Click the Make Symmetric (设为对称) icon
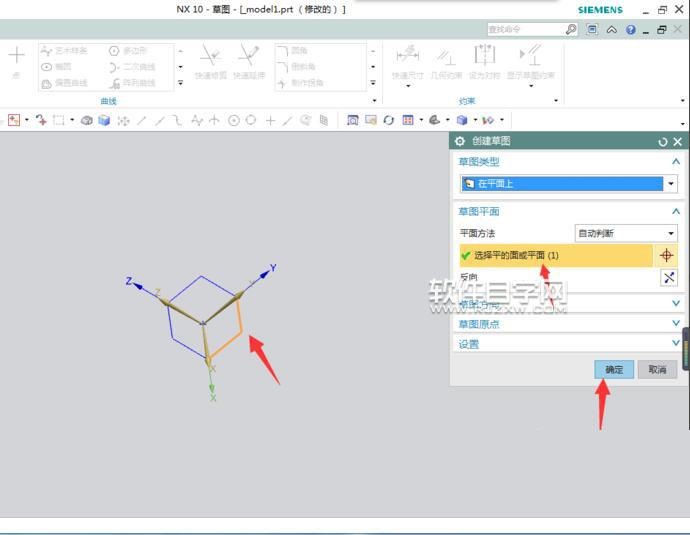The height and width of the screenshot is (535, 690). click(484, 60)
